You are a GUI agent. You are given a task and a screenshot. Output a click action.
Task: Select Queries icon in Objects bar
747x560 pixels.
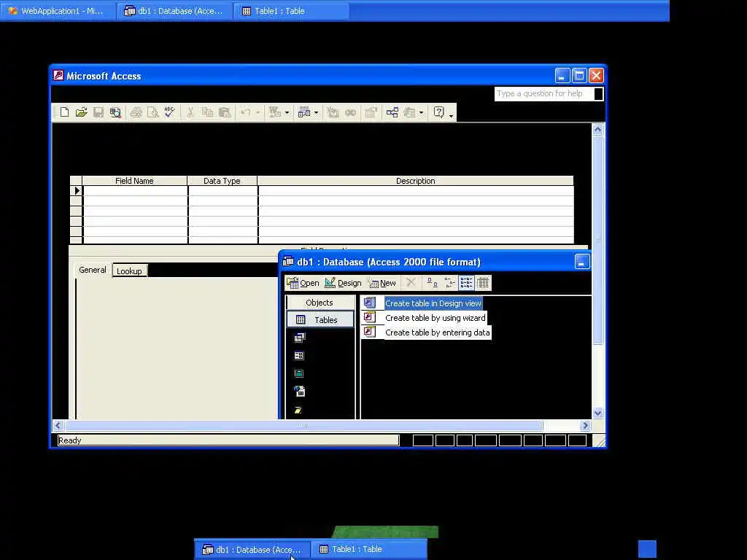pyautogui.click(x=299, y=338)
